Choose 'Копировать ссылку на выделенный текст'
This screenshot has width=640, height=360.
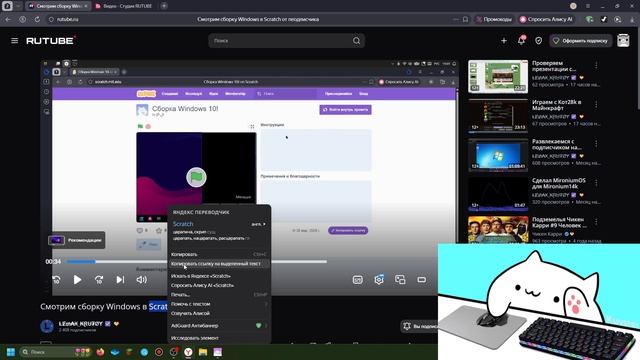[218, 264]
